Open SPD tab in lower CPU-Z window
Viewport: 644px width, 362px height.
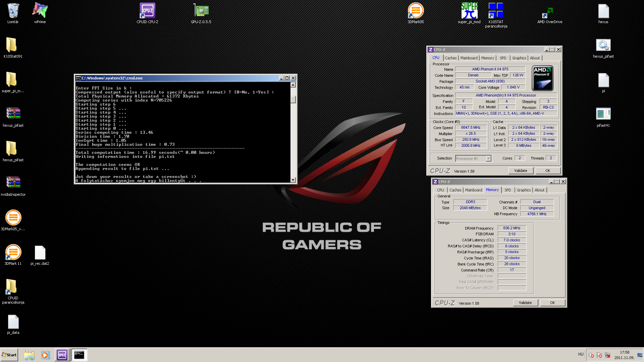[507, 190]
